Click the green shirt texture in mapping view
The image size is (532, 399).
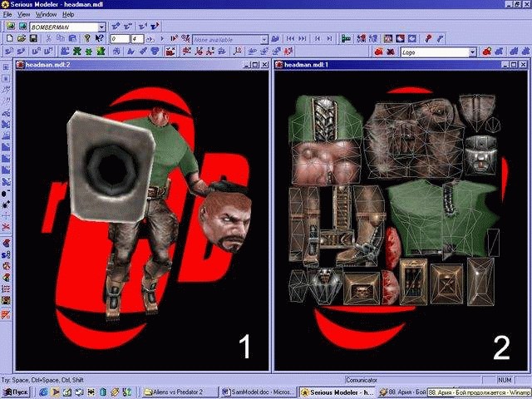441,219
